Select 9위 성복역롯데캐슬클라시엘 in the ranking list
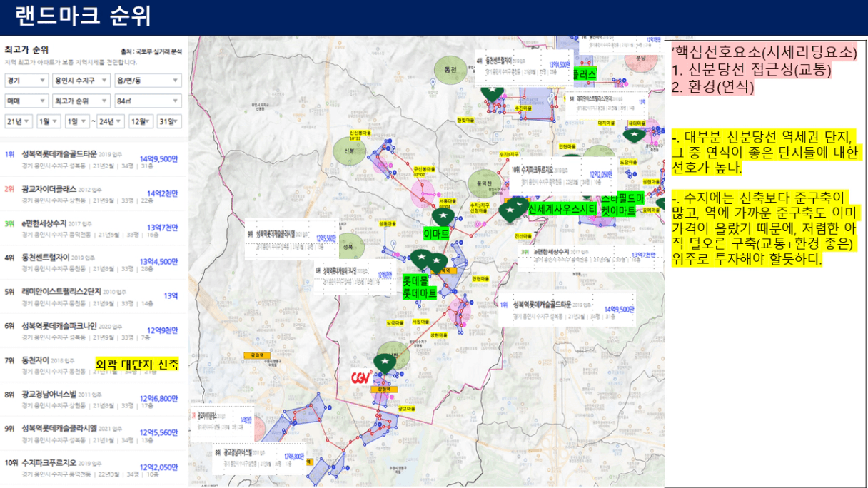The width and height of the screenshot is (868, 488). pos(91,433)
